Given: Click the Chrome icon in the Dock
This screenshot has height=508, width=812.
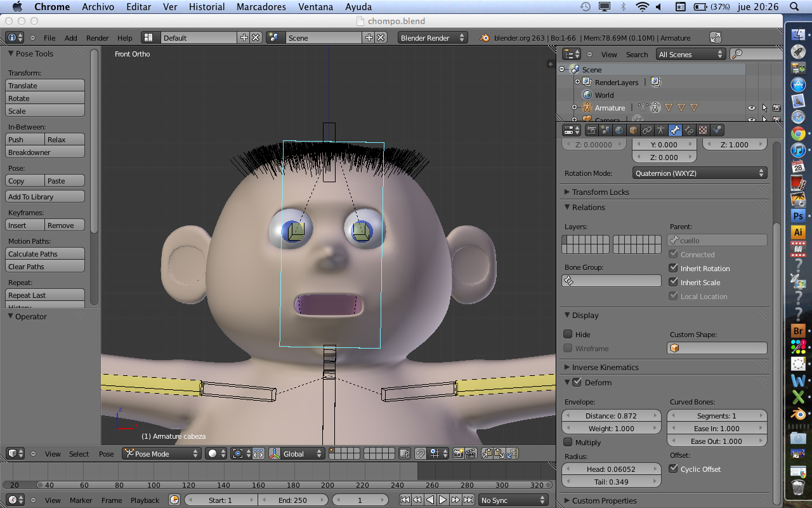Looking at the screenshot, I should tap(798, 133).
